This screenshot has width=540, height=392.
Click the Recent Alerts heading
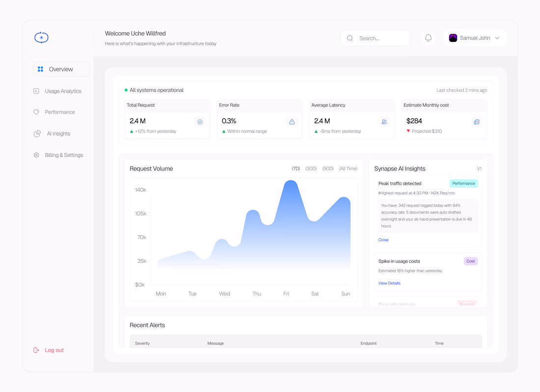pyautogui.click(x=147, y=325)
